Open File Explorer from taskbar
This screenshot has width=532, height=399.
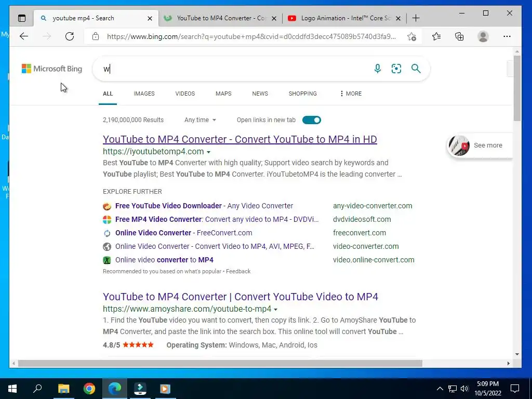pos(63,389)
